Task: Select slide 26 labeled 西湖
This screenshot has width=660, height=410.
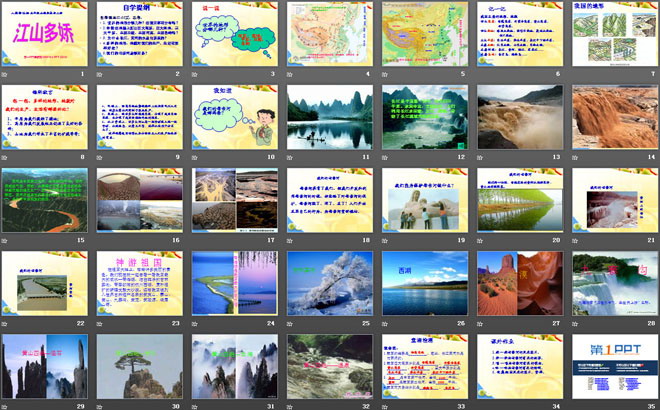Action: point(425,284)
